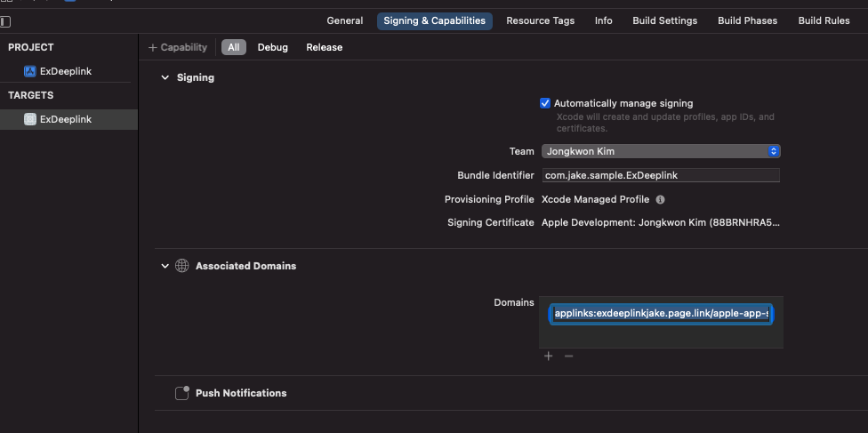Select the Debug configuration filter
The width and height of the screenshot is (868, 433).
coord(272,47)
